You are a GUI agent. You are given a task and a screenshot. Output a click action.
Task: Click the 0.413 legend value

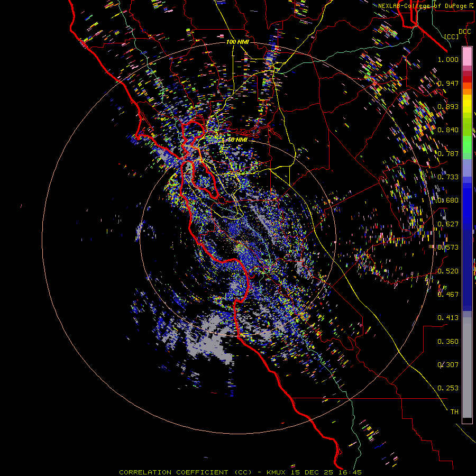tap(448, 318)
